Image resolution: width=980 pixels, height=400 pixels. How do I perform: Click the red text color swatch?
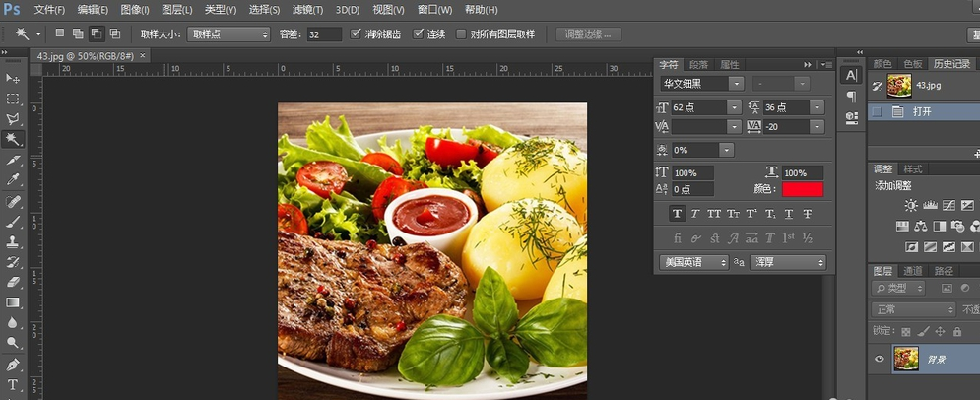point(803,188)
